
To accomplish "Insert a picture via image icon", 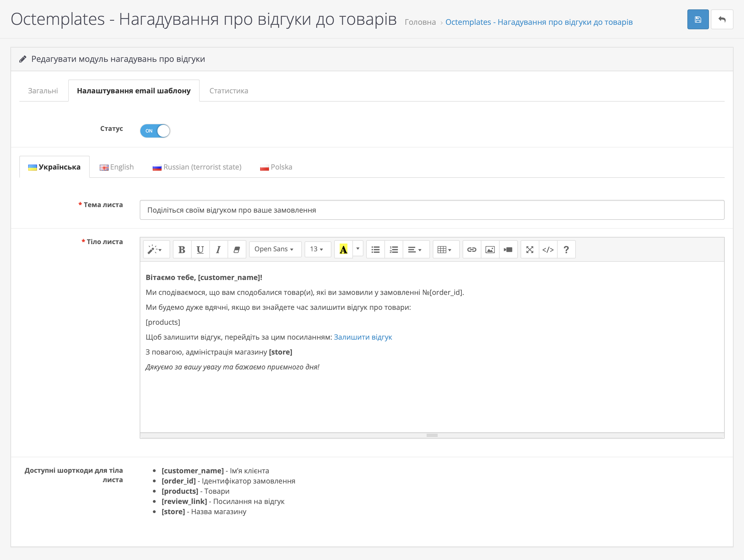I will point(490,250).
